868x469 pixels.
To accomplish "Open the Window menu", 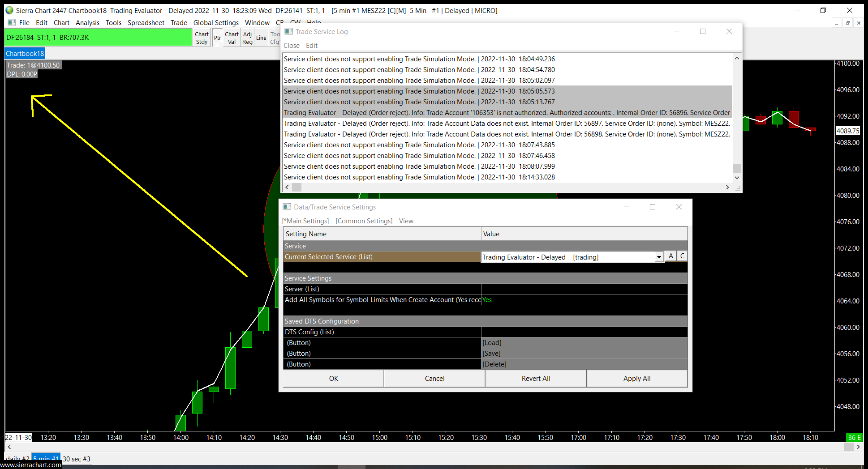I will pos(257,23).
